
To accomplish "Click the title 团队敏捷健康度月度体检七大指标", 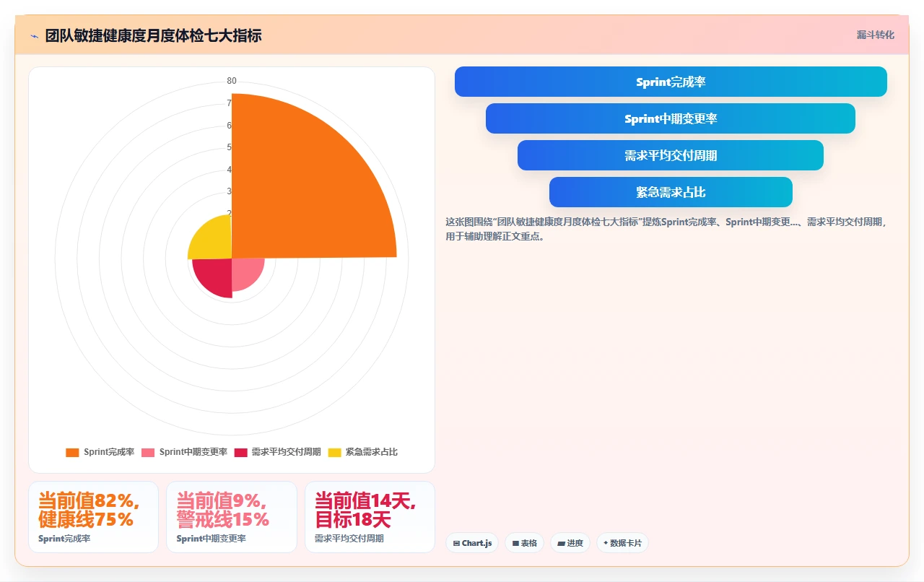I will point(153,36).
